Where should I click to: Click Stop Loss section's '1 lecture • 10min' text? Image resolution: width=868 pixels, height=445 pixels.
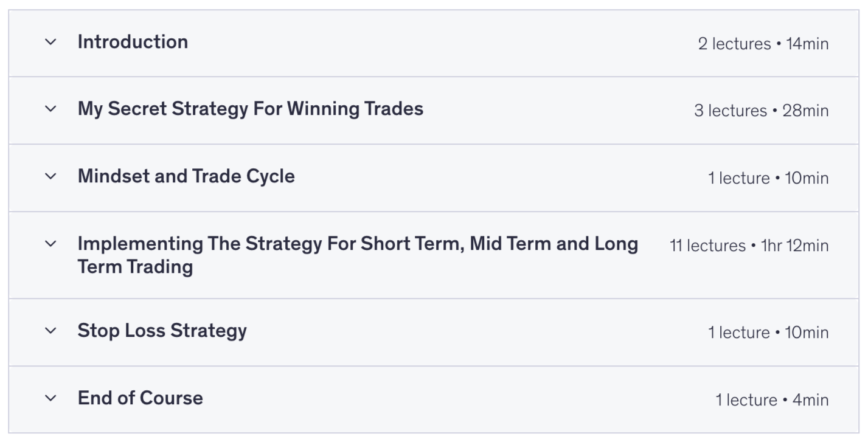768,333
